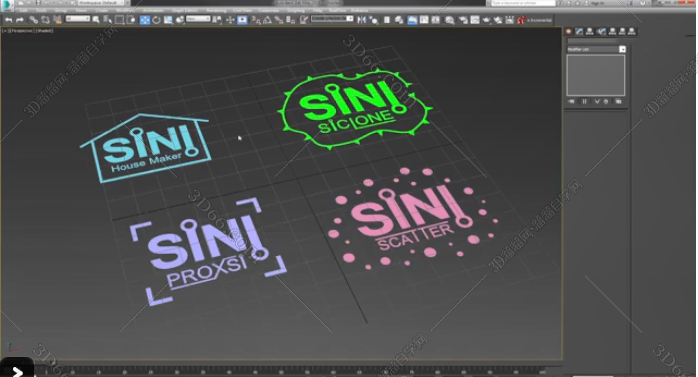
Task: Toggle Keyboard Shortcut Override
Action: (x=242, y=20)
